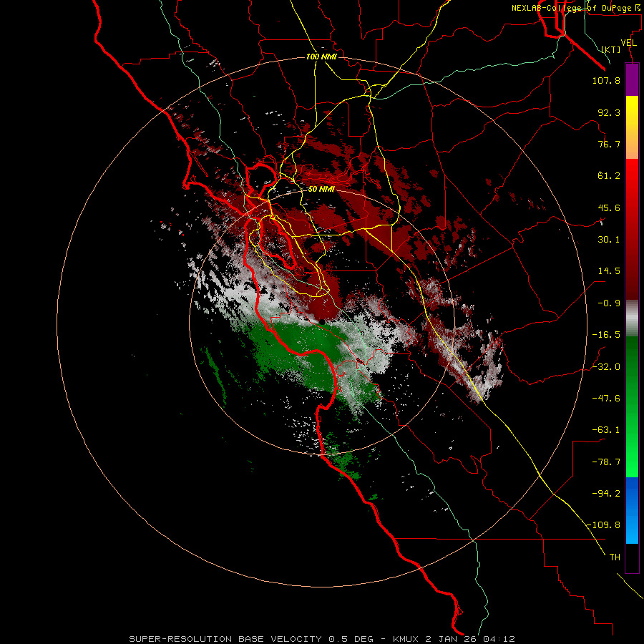Image resolution: width=644 pixels, height=644 pixels.
Task: Click the -63.1 scale value
Action: coord(606,430)
